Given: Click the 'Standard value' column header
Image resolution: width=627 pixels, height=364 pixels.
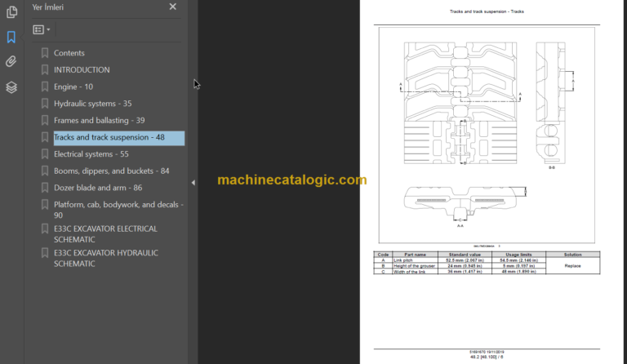Looking at the screenshot, I should click(x=465, y=255).
